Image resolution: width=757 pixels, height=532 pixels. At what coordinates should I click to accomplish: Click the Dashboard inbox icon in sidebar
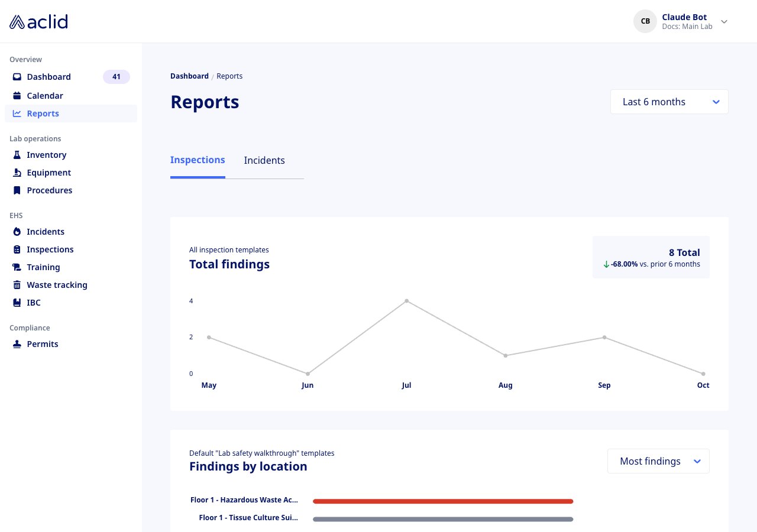pyautogui.click(x=17, y=77)
